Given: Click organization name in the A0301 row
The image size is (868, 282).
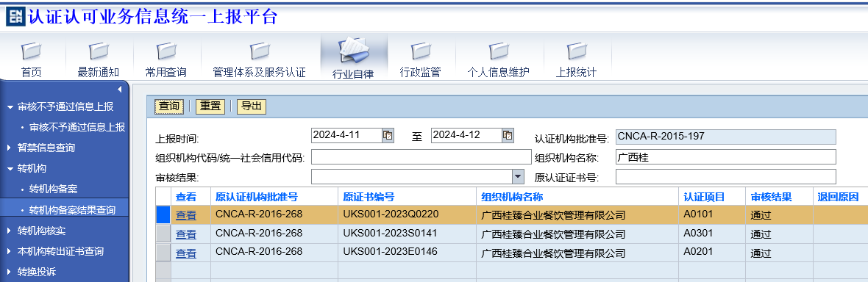Looking at the screenshot, I should 554,234.
